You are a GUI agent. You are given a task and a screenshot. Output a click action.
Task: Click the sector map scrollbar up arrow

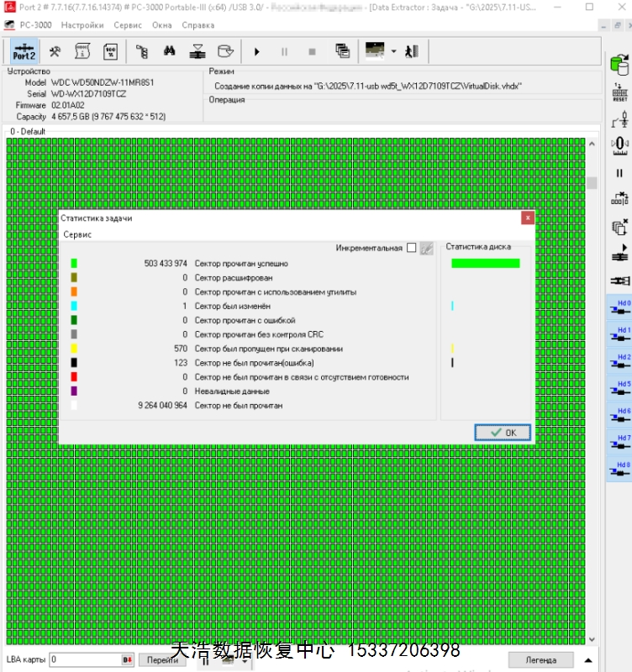(592, 144)
